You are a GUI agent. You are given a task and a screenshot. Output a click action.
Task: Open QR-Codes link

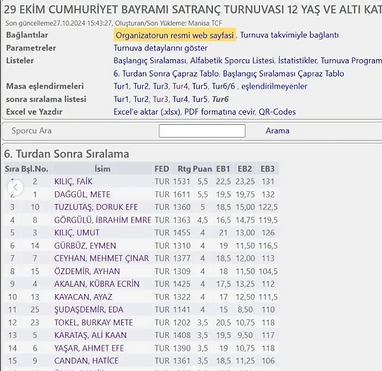tap(277, 112)
